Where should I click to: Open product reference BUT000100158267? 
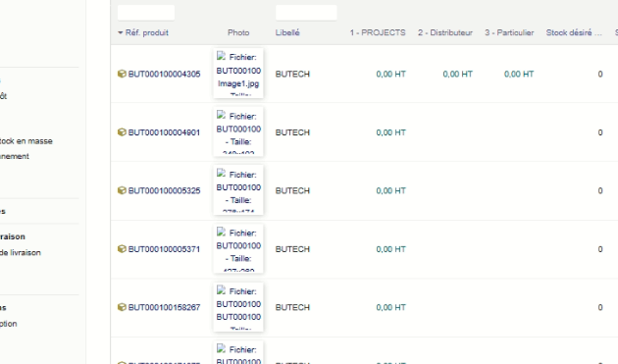[165, 307]
